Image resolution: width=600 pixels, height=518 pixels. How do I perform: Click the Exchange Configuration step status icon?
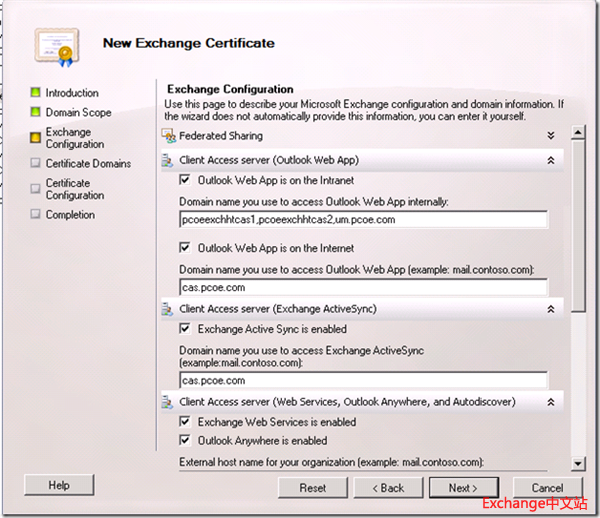(x=36, y=138)
